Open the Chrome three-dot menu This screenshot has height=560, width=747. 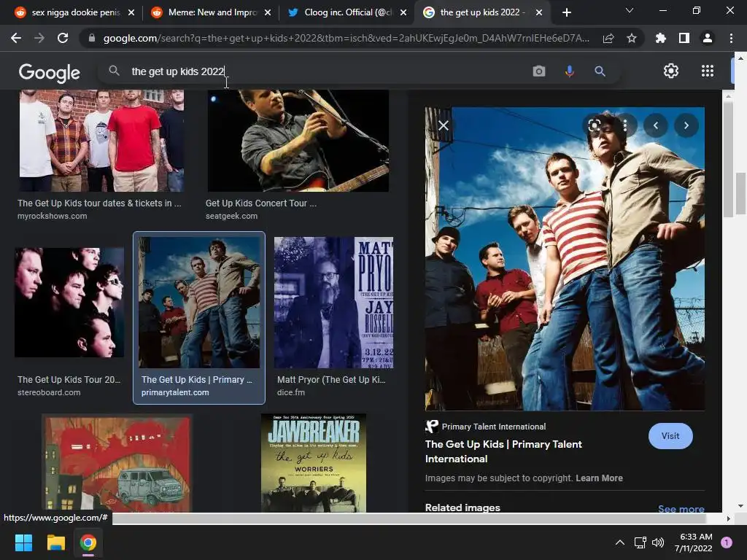[731, 38]
